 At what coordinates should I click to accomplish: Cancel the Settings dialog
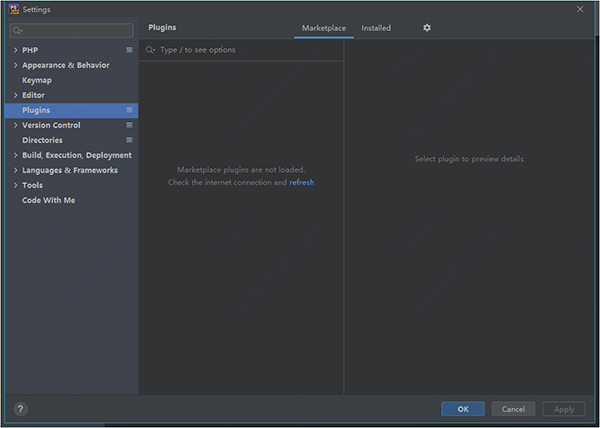coord(514,409)
